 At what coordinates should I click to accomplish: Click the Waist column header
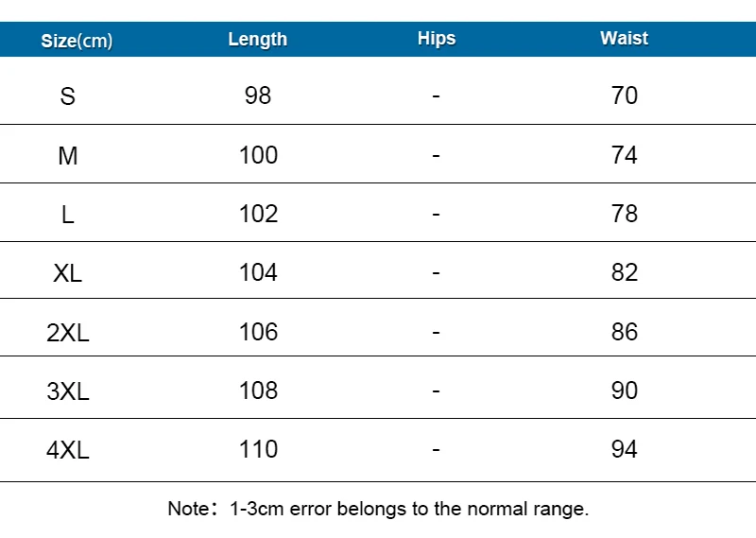625,38
